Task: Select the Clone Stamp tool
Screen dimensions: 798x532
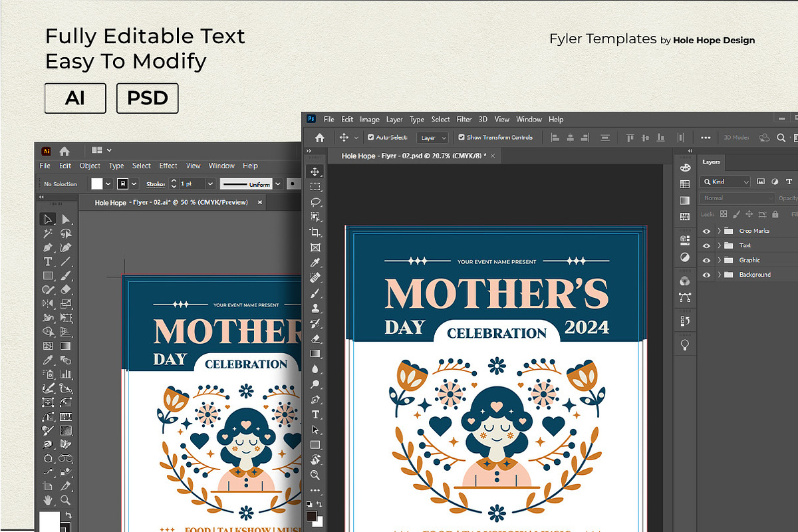Action: coord(315,308)
